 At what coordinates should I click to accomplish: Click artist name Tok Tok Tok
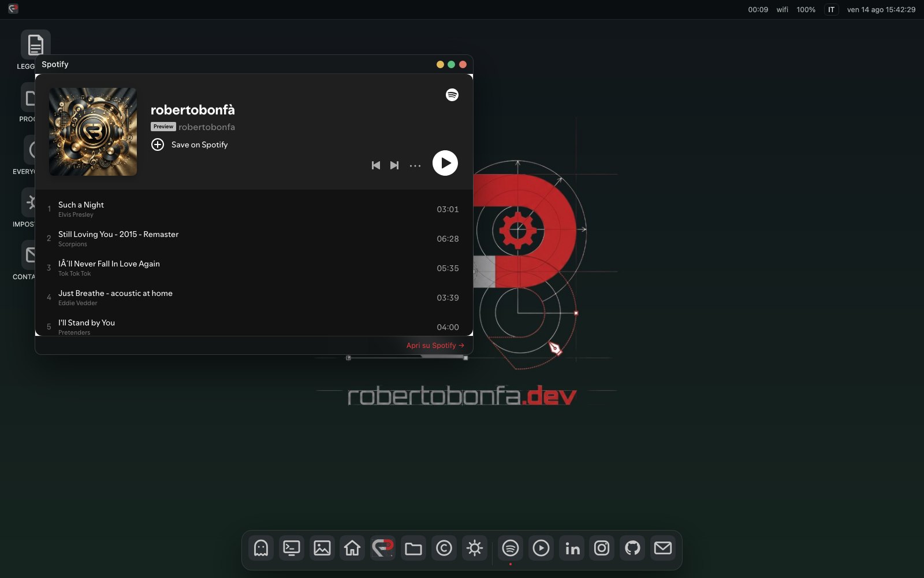pyautogui.click(x=74, y=273)
